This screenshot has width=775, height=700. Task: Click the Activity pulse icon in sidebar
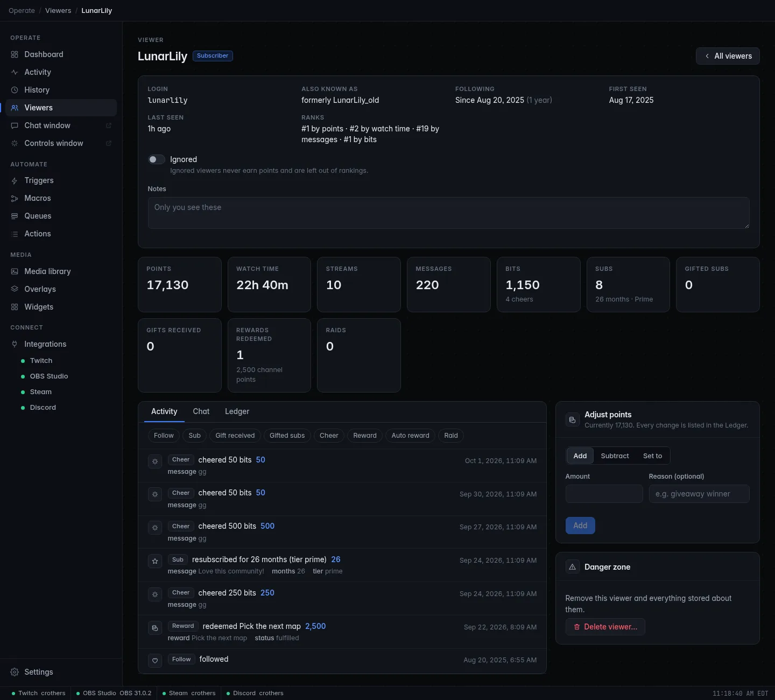[15, 72]
